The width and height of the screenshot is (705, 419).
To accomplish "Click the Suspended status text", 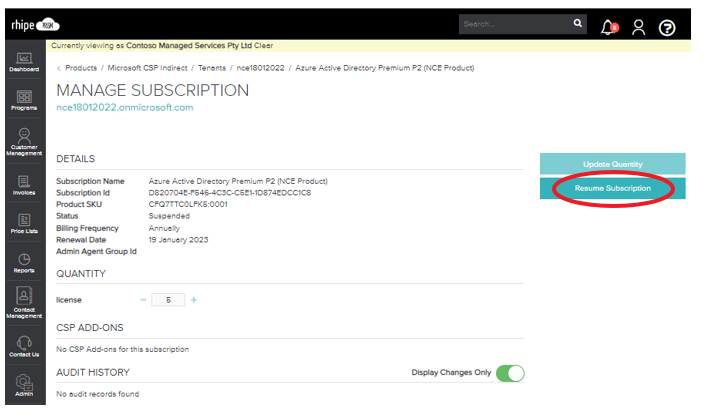I will pos(169,216).
